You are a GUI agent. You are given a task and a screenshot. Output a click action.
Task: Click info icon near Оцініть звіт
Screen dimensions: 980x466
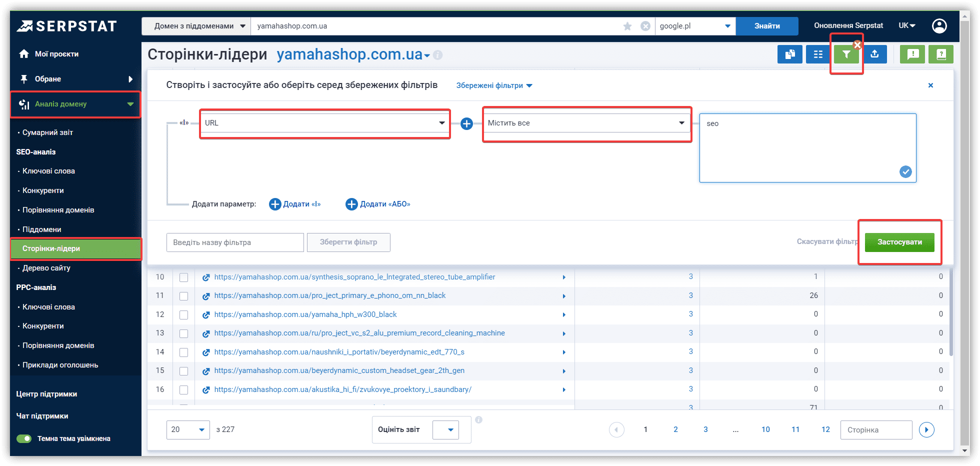(x=478, y=420)
